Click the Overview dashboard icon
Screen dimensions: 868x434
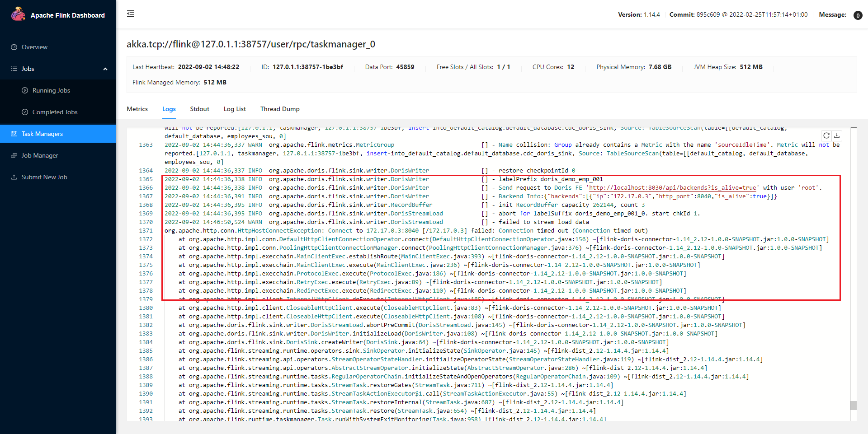point(14,47)
